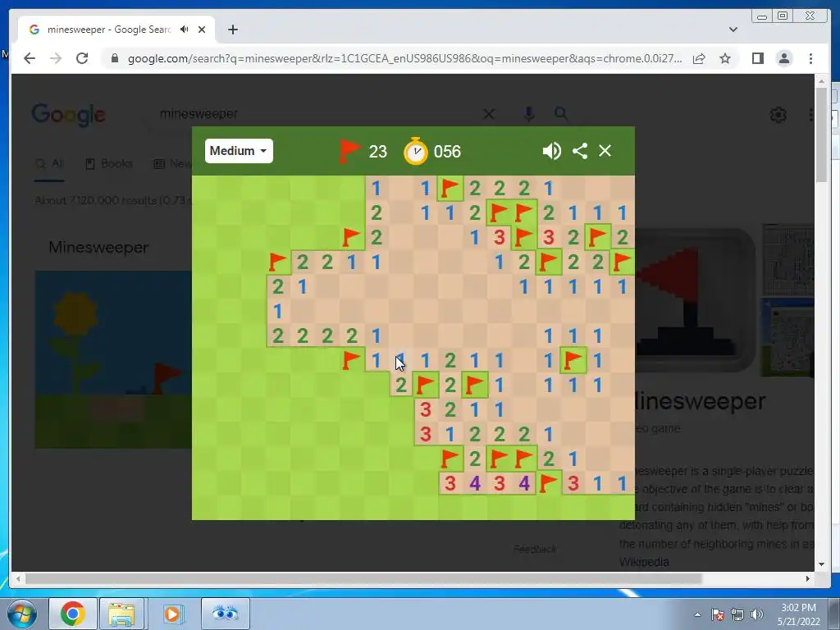Go forward in browser history
The width and height of the screenshot is (840, 630).
56,58
